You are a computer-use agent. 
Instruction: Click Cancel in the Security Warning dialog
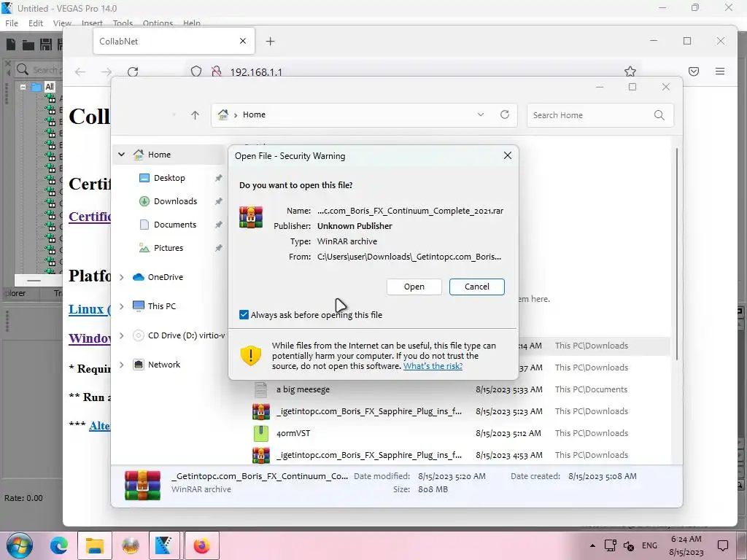(476, 287)
